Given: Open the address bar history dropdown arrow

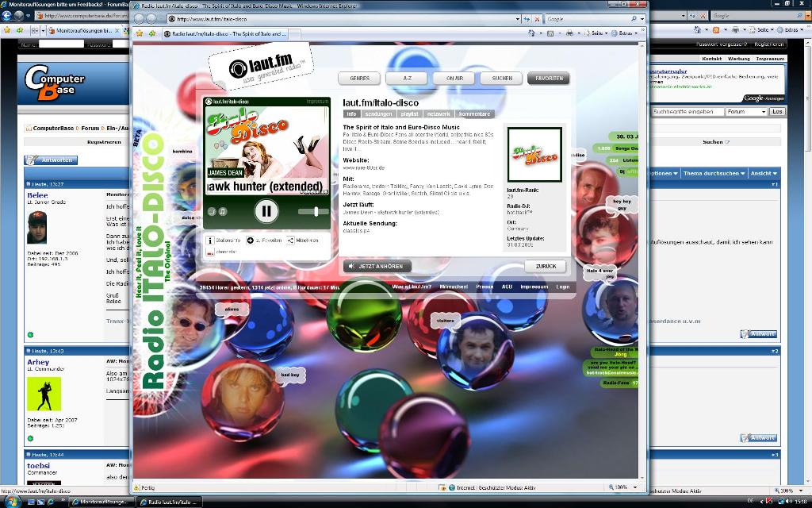Looking at the screenshot, I should coord(517,19).
